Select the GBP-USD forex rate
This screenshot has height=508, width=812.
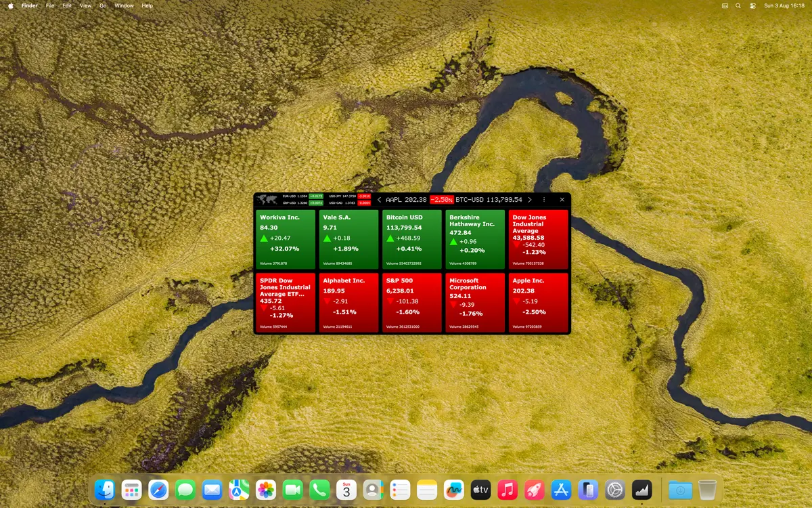click(x=303, y=203)
